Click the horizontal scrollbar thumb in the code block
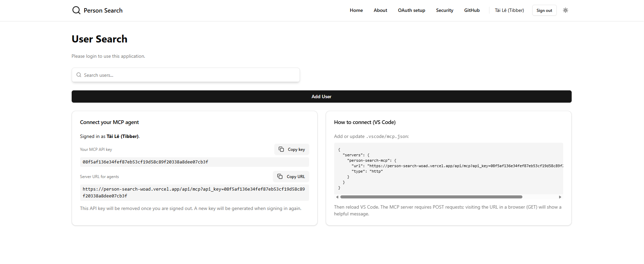The height and width of the screenshot is (264, 644). click(x=431, y=197)
